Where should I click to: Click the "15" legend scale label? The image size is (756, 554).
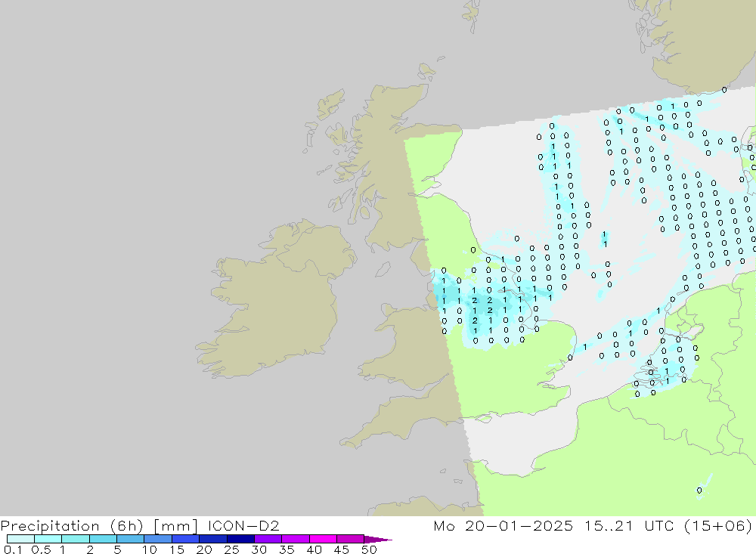click(x=177, y=549)
